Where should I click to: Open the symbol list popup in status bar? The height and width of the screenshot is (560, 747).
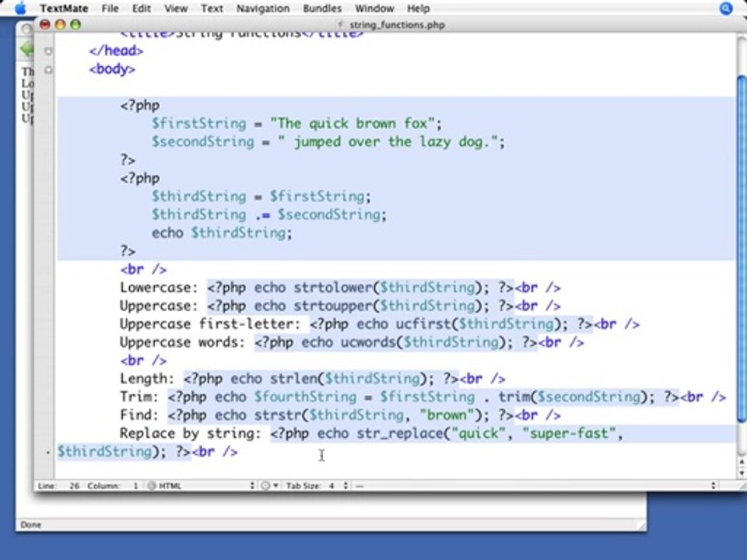(536, 485)
